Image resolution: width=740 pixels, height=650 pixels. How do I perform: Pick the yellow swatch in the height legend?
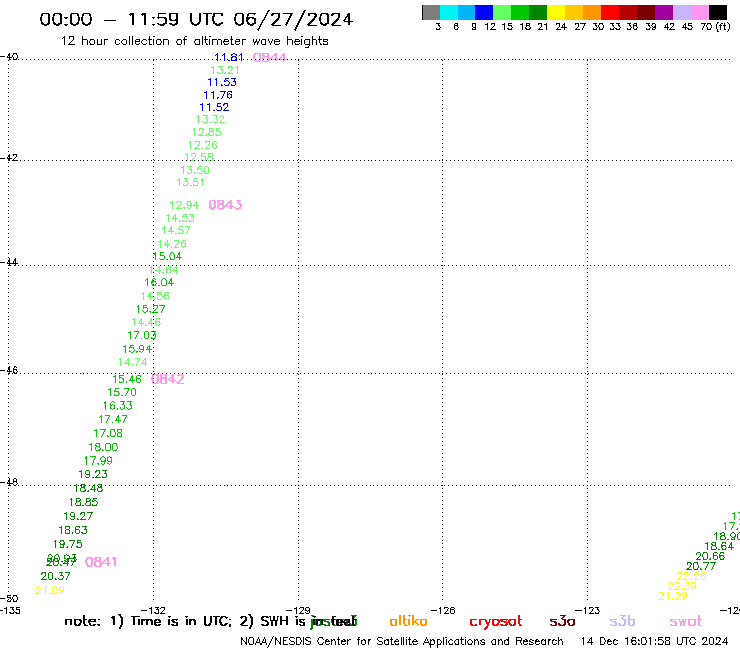[x=556, y=12]
